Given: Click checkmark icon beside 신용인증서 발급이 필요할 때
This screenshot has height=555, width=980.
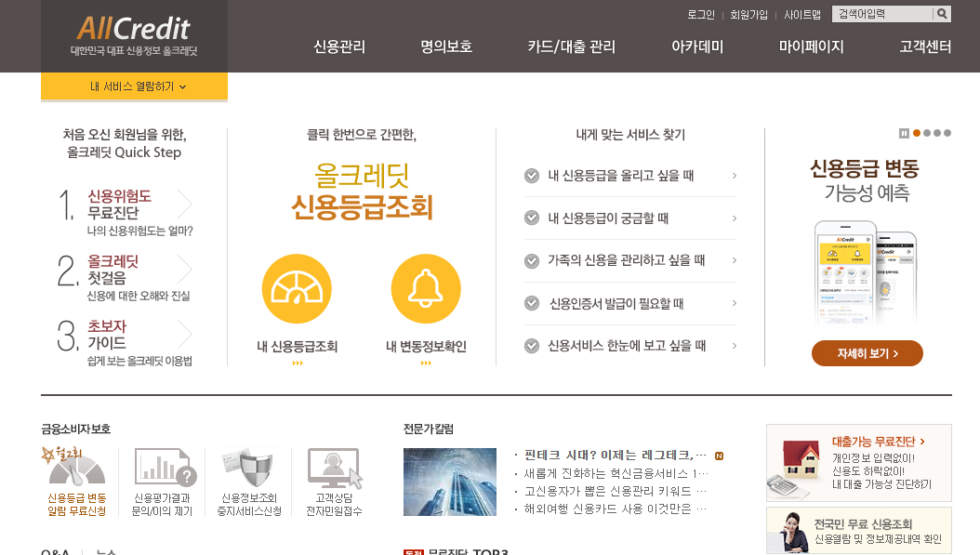Looking at the screenshot, I should coord(532,303).
